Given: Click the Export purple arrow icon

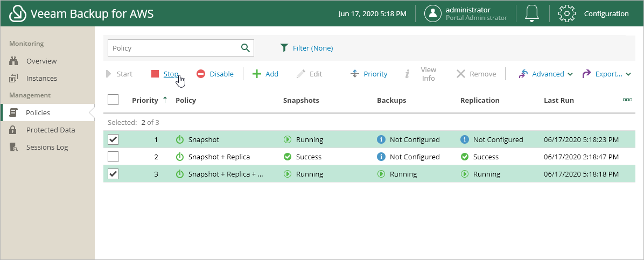Looking at the screenshot, I should [587, 74].
